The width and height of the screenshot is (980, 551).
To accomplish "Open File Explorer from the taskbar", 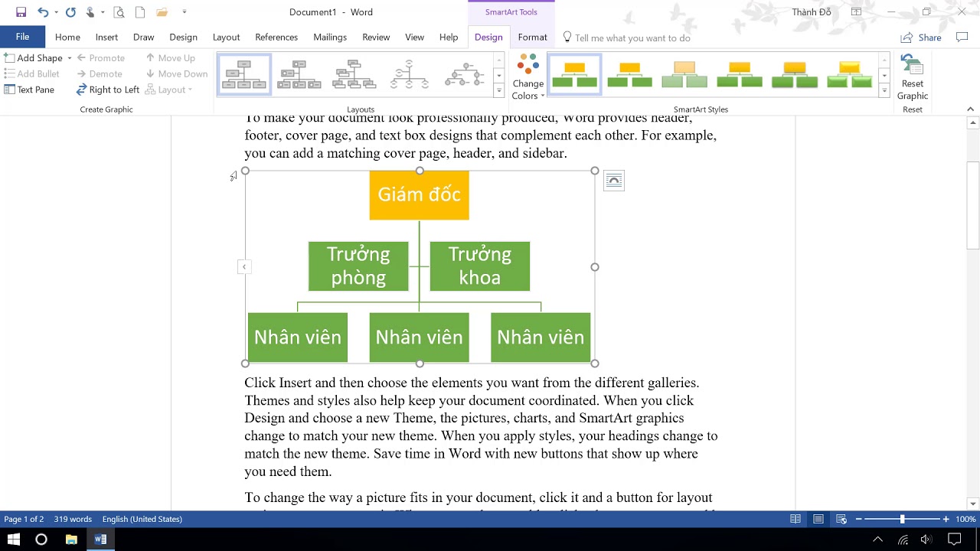I will (x=71, y=540).
